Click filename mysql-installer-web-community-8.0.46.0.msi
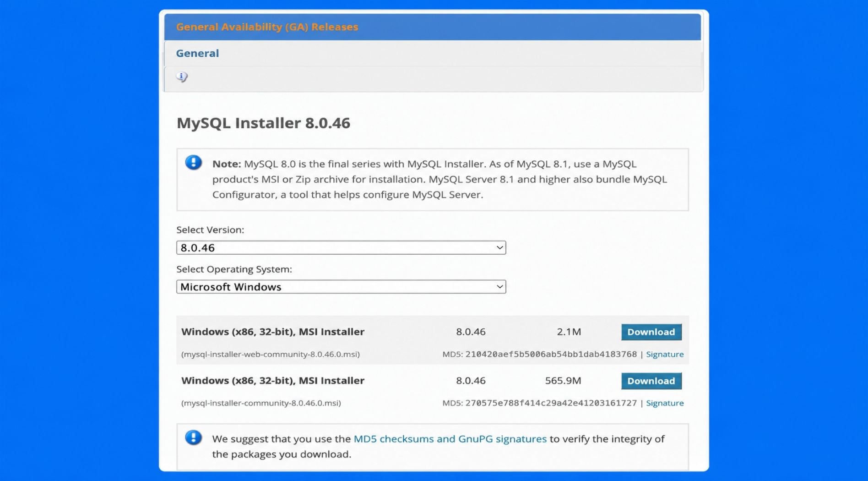Viewport: 868px width, 481px height. point(271,354)
